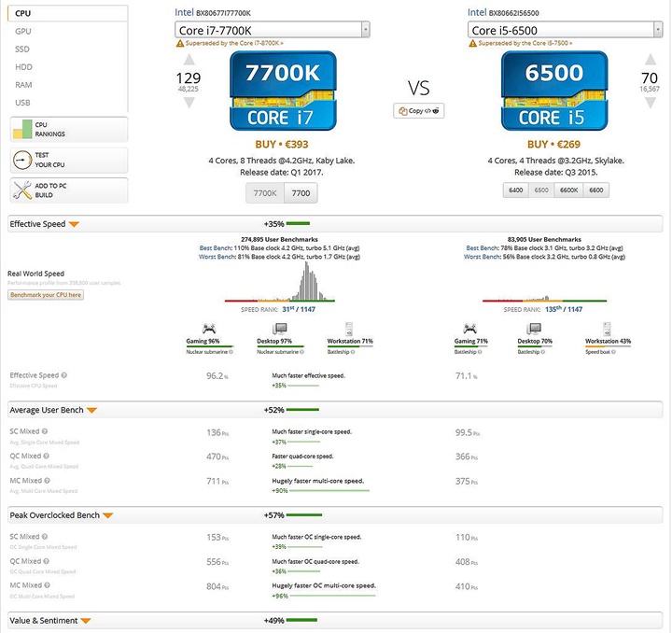This screenshot has height=633, width=672.
Task: Click the 7700K Core i7 chip image
Action: click(x=283, y=91)
